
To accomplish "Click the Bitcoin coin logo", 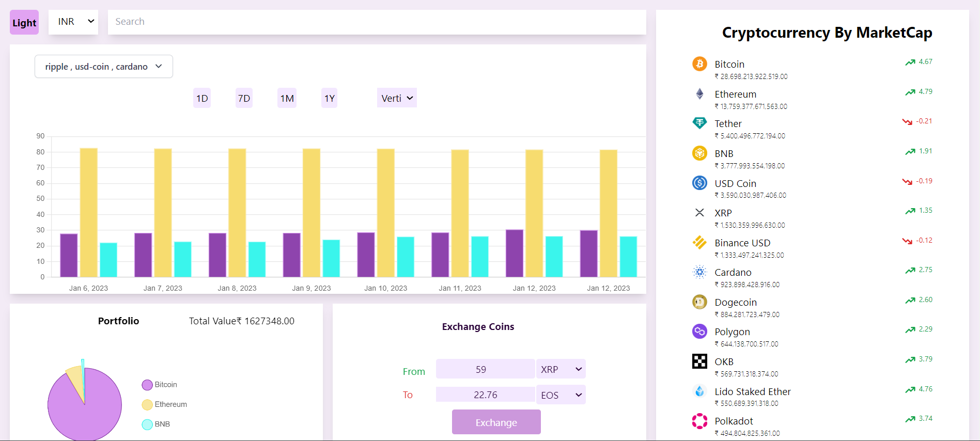I will [699, 64].
